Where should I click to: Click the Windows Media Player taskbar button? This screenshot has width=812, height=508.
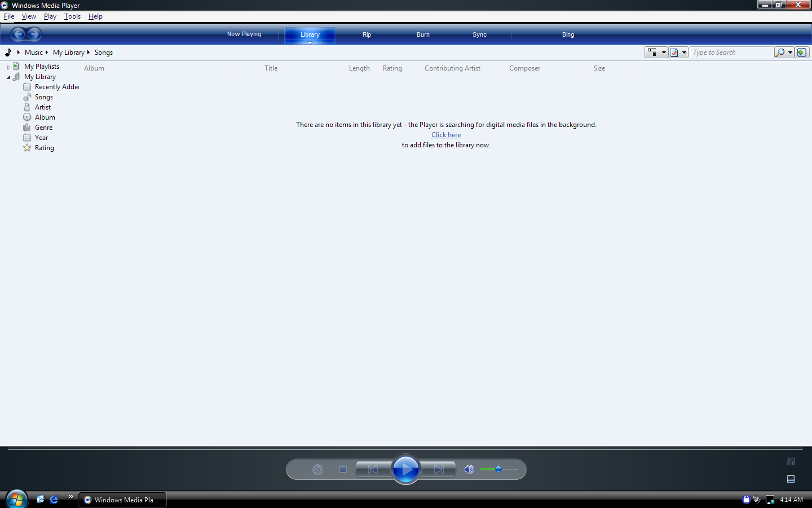tap(122, 500)
